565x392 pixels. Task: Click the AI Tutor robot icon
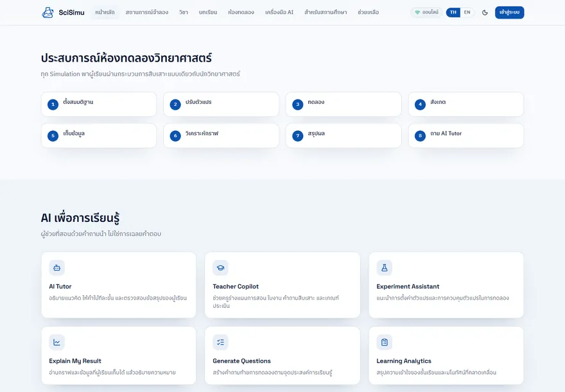[x=57, y=268]
